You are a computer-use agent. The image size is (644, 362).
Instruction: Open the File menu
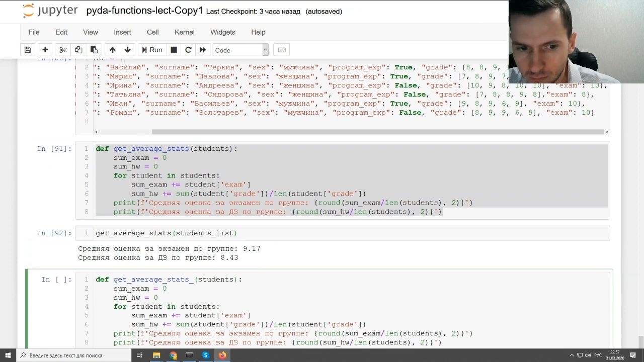click(x=34, y=32)
